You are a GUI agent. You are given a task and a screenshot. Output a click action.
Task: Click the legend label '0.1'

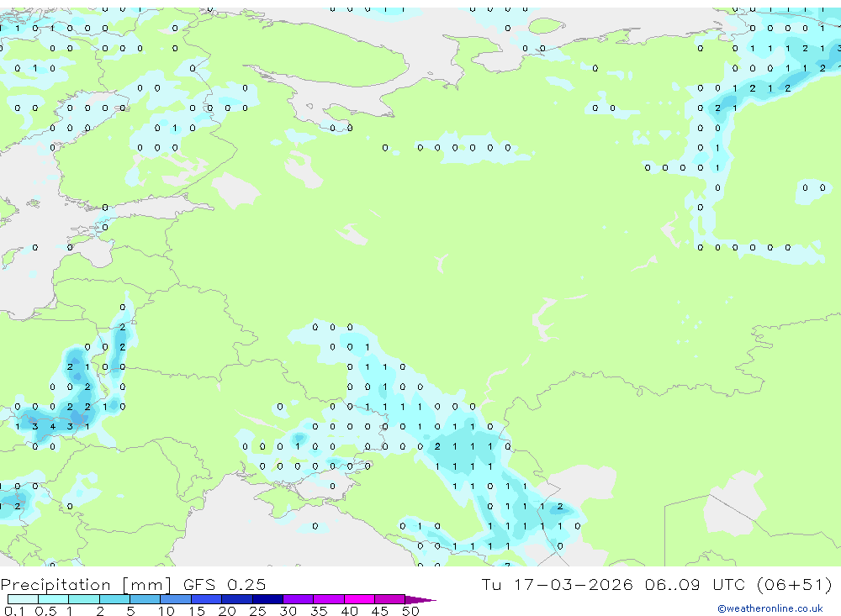tap(14, 611)
